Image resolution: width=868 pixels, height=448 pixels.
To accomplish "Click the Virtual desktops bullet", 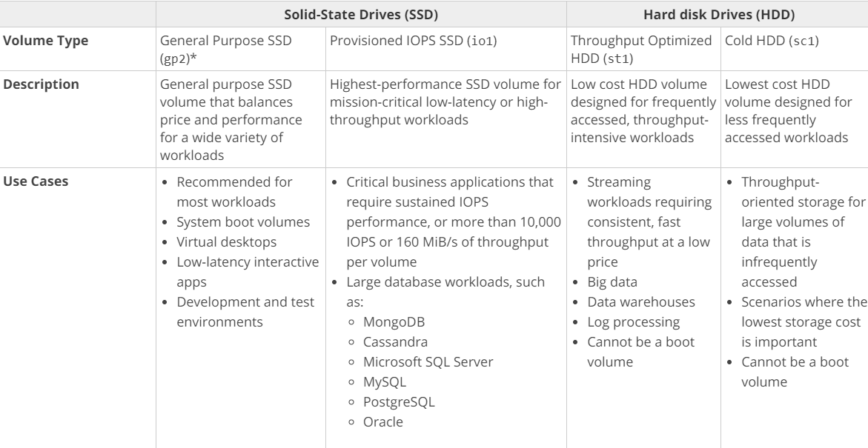I will [226, 241].
